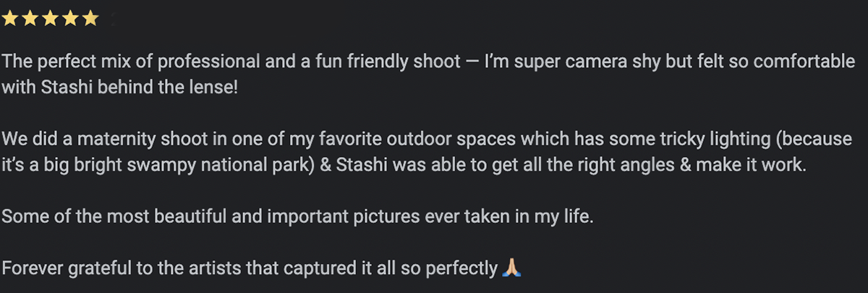Click the words "Forever grateful"
The width and height of the screenshot is (868, 293).
coord(65,268)
